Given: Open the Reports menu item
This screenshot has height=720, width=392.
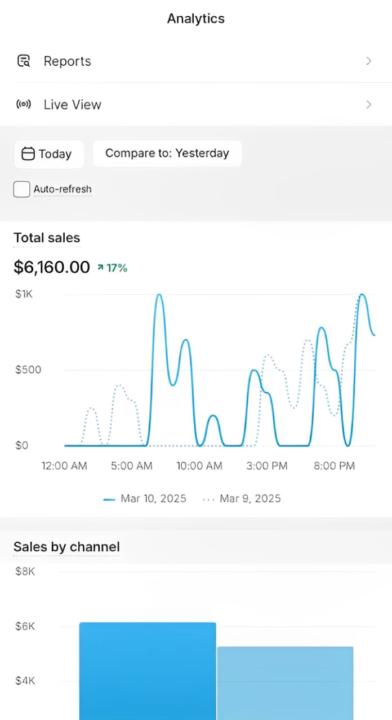Looking at the screenshot, I should tap(196, 61).
